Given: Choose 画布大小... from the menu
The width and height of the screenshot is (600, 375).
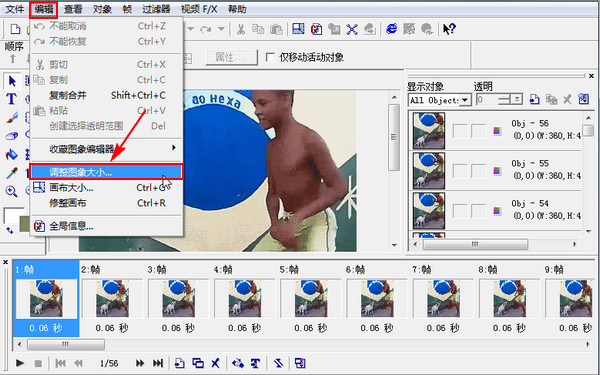Looking at the screenshot, I should [106, 188].
